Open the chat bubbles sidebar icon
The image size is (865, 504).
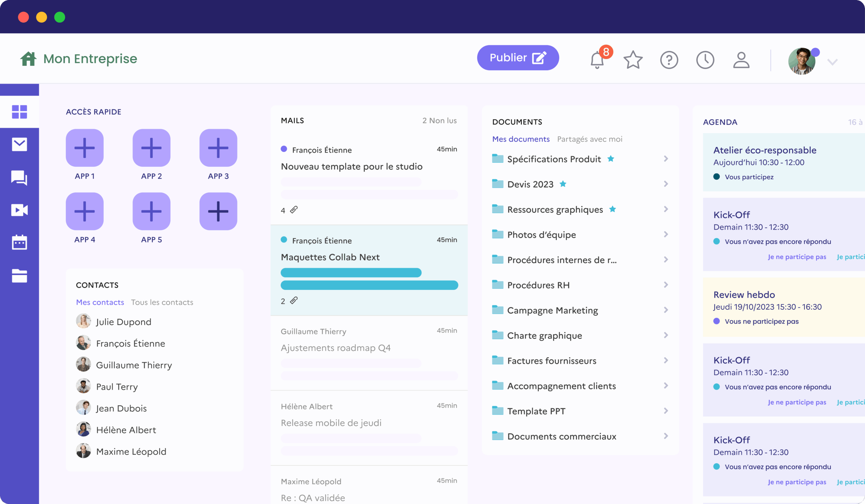(20, 177)
